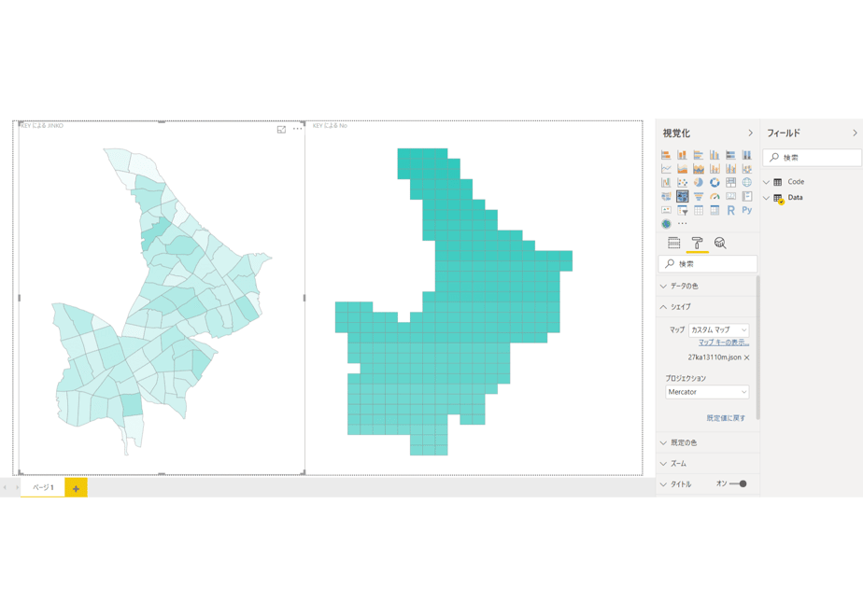The image size is (863, 616).
Task: Select the funnel chart visual
Action: click(699, 196)
